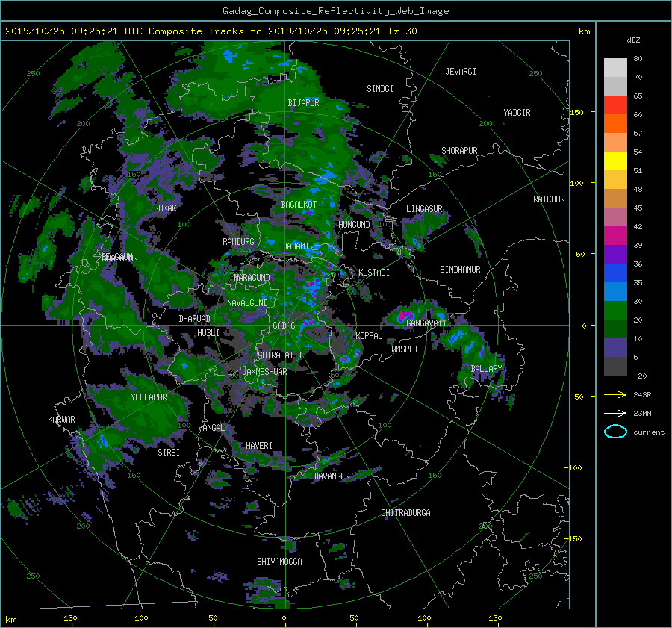Click the 'RAMDURG' city label
Image resolution: width=672 pixels, height=628 pixels.
pyautogui.click(x=238, y=242)
